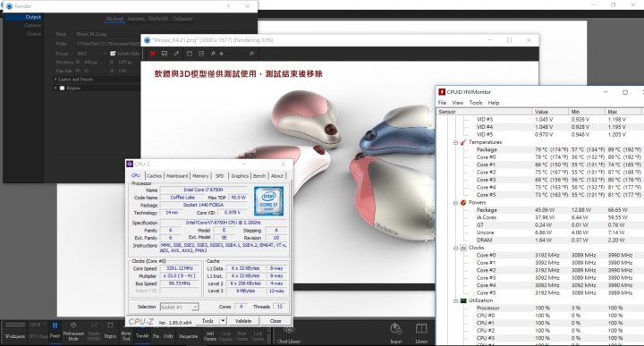Expand the Region section arrow
The width and height of the screenshot is (644, 346).
point(55,88)
